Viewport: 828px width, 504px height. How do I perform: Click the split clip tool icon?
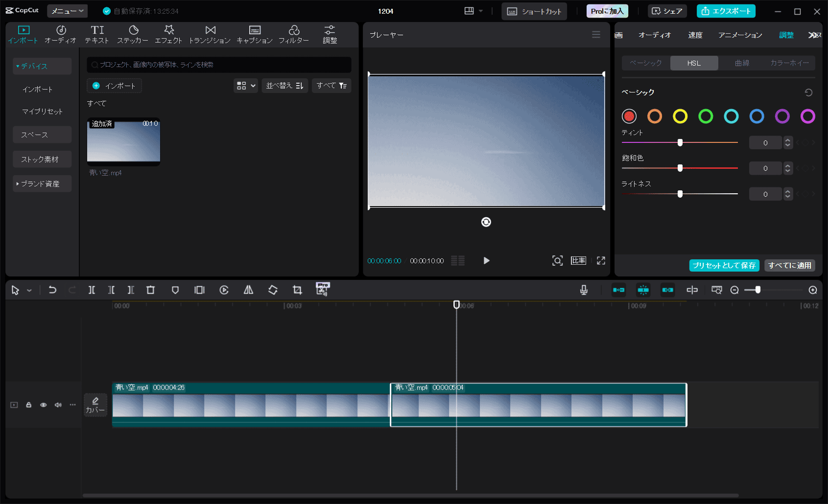pos(92,290)
